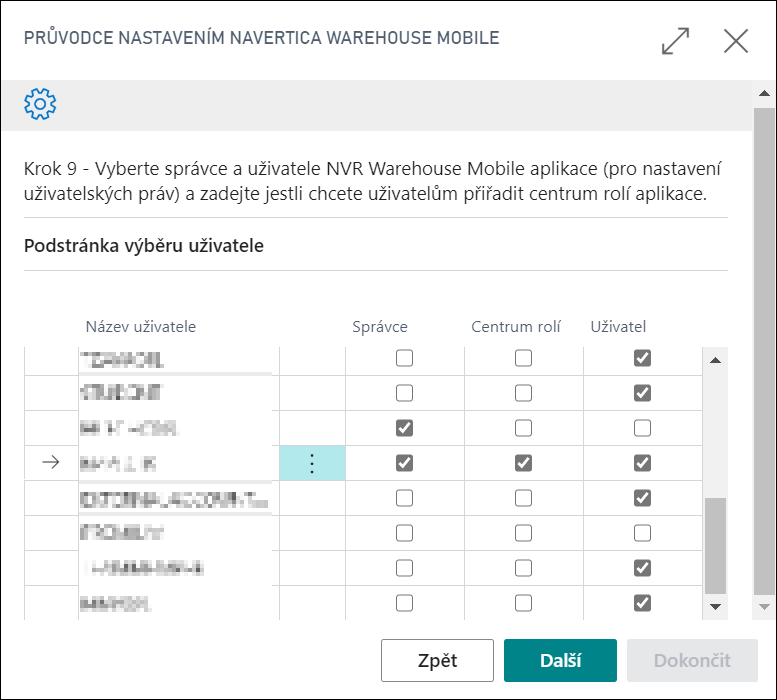Check Uživatel in the row with all boxes unchecked
Screen dimensions: 777x700
(x=642, y=533)
